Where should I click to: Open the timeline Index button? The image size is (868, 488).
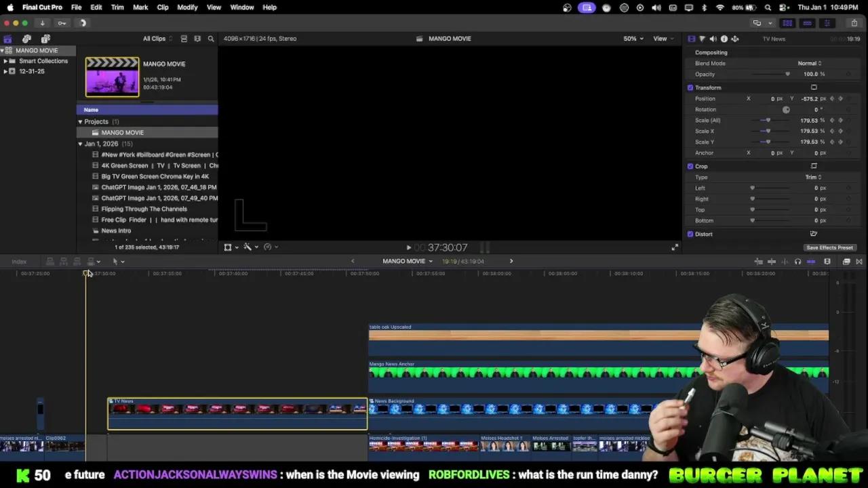coord(19,262)
